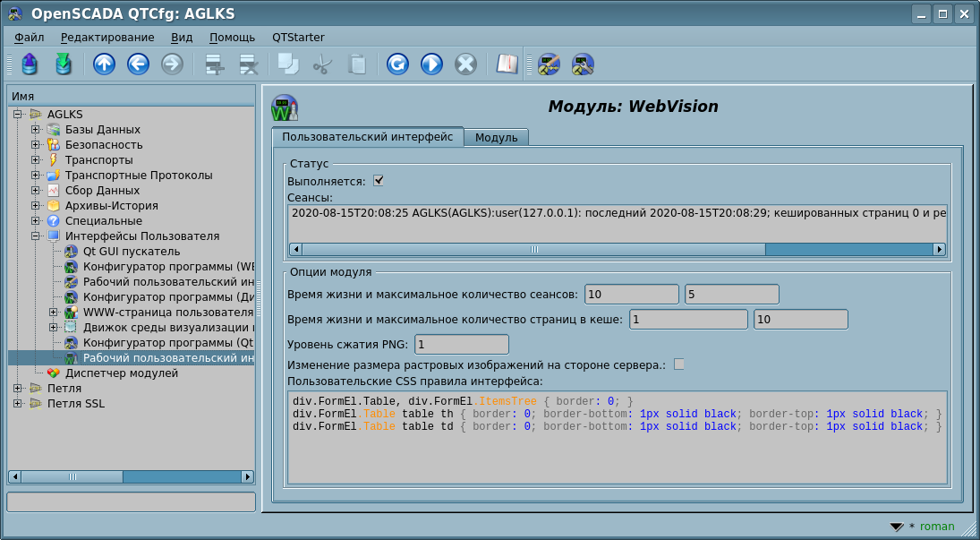Switch to the Модуль tab
Screen dimensions: 980x540
pyautogui.click(x=496, y=138)
